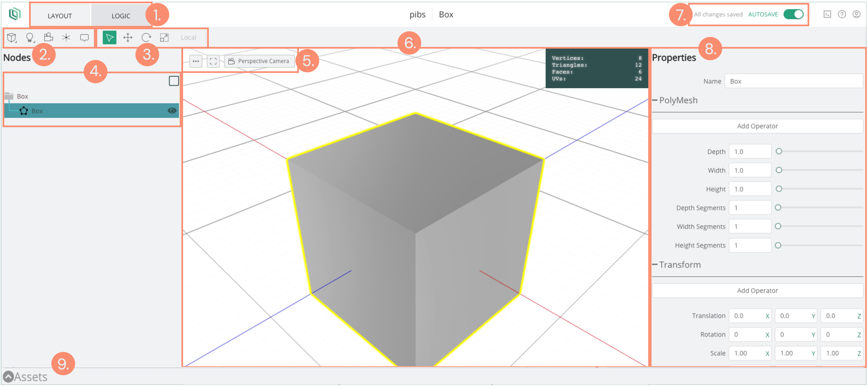Click Add Operator under PolyMesh

[757, 126]
